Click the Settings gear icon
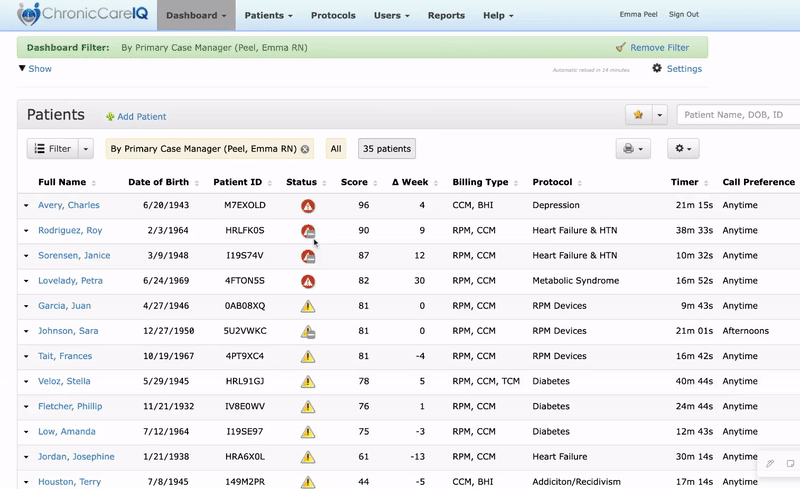Viewport: 800px width, 489px height. click(657, 69)
